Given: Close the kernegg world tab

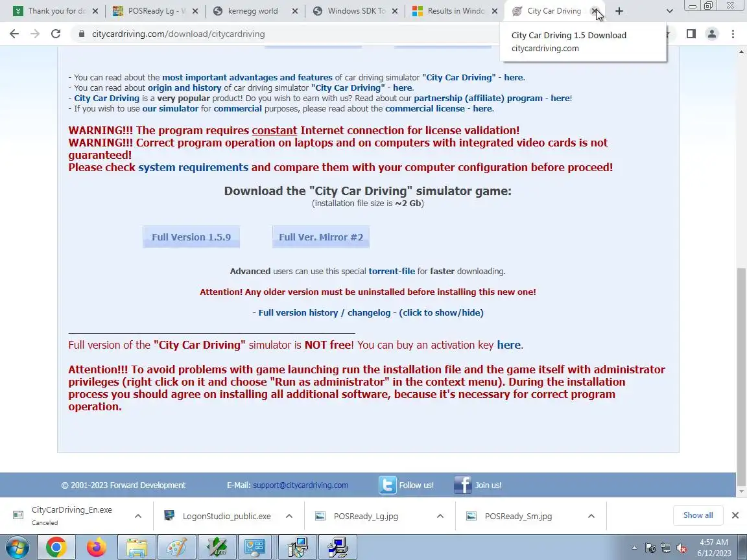Looking at the screenshot, I should tap(295, 11).
